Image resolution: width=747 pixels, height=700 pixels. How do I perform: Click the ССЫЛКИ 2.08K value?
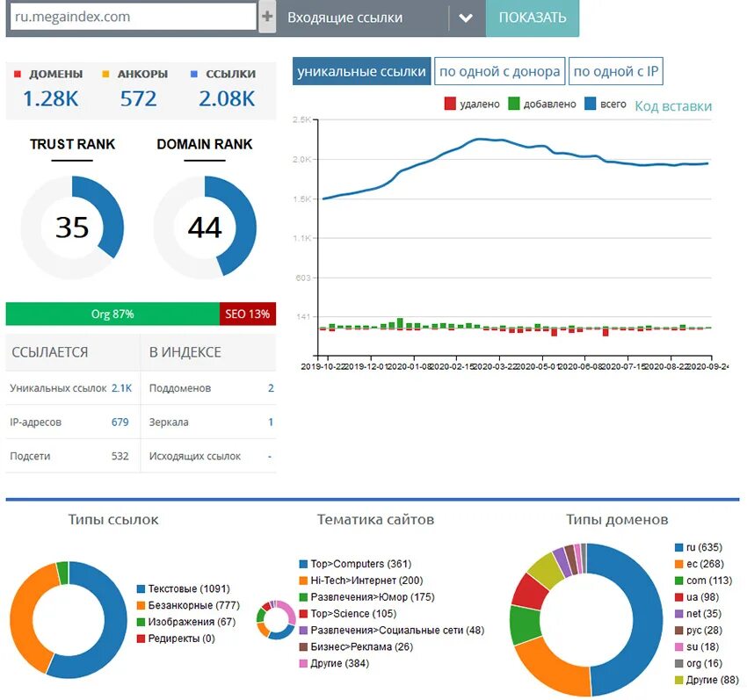227,99
